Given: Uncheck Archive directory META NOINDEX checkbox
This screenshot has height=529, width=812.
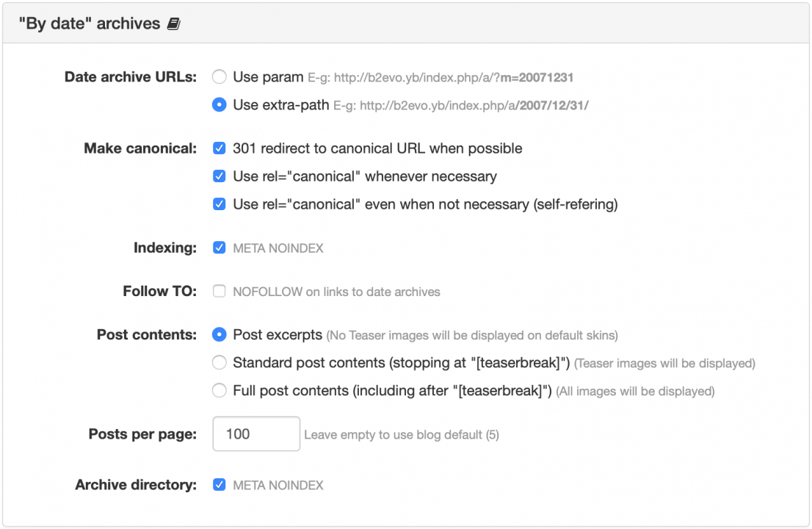Looking at the screenshot, I should [x=219, y=485].
